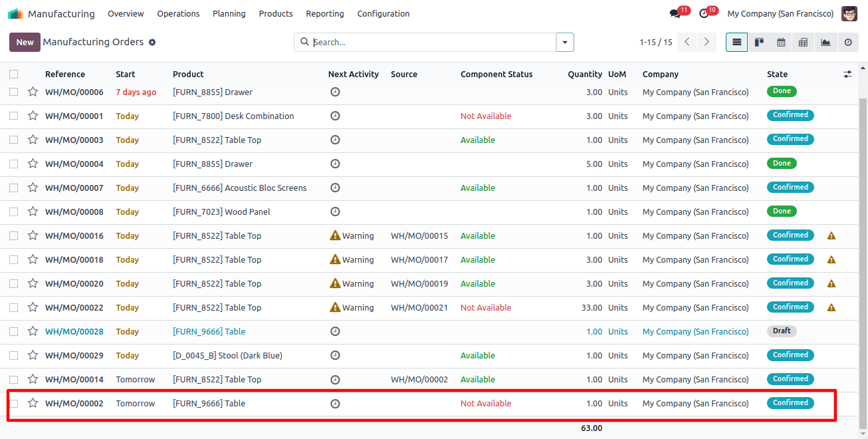The height and width of the screenshot is (439, 868).
Task: Click [FURN_7800] Desk Combination product
Action: click(x=233, y=116)
